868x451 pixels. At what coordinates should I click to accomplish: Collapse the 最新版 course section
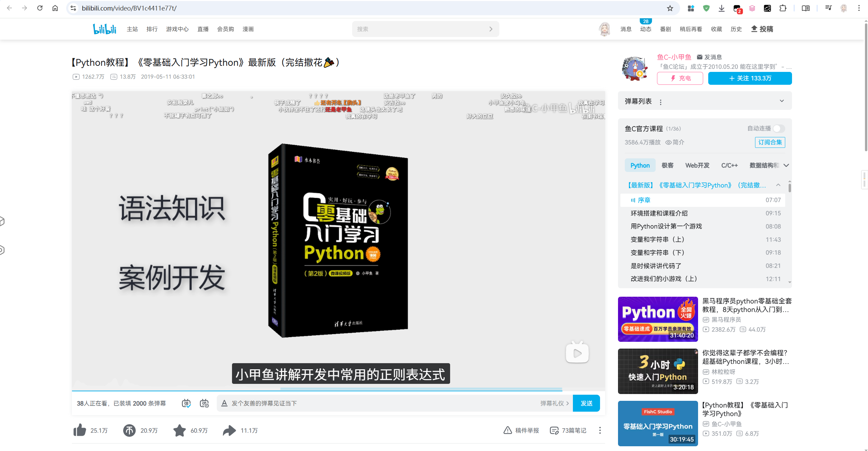pos(778,185)
